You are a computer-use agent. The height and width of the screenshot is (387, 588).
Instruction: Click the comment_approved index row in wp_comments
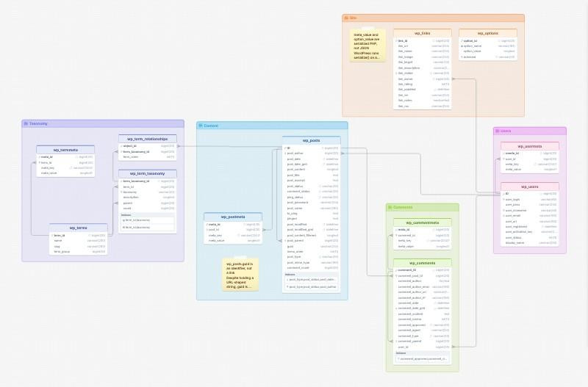[422, 359]
